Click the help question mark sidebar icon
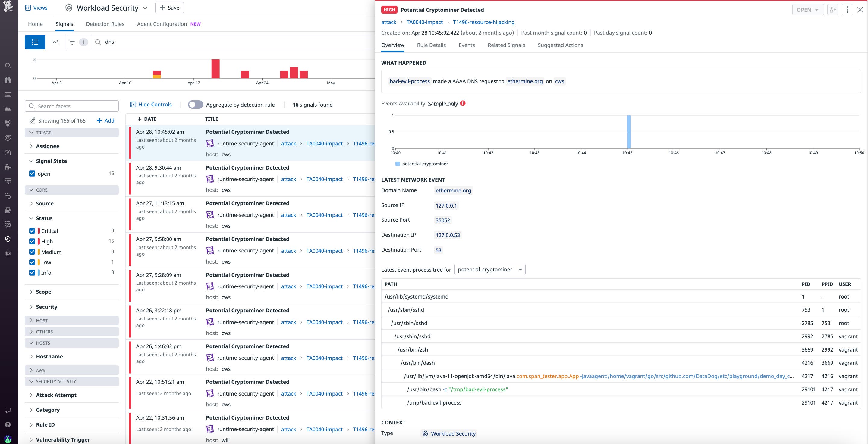Screen dimensions: 868x444 click(8, 424)
